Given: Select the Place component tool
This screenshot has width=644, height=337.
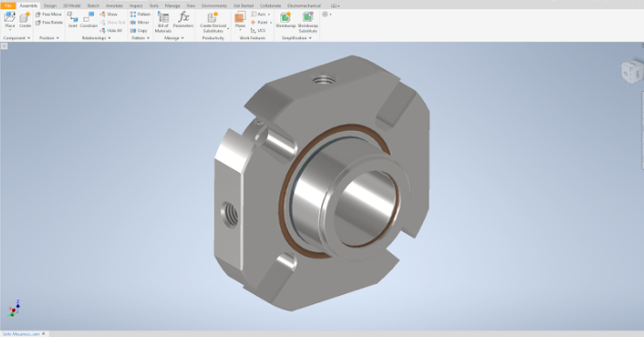Looking at the screenshot, I should pos(10,21).
